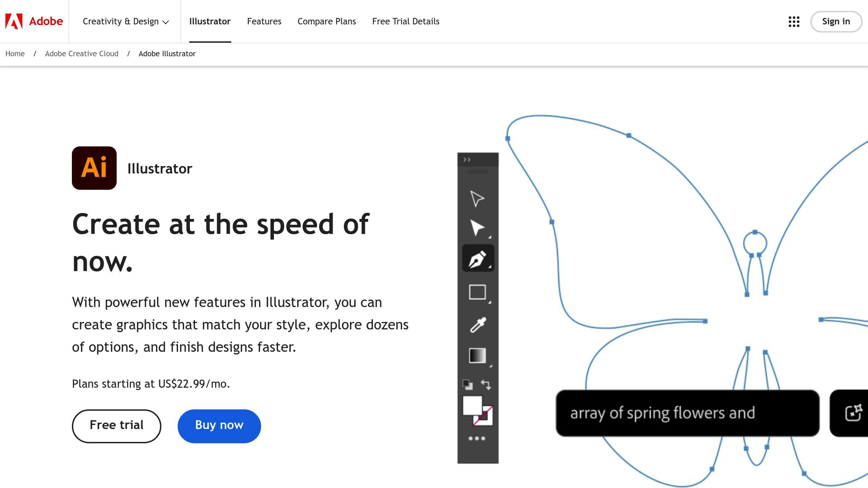This screenshot has height=488, width=868.
Task: Click Adobe Illustrator breadcrumb text
Action: (x=167, y=54)
